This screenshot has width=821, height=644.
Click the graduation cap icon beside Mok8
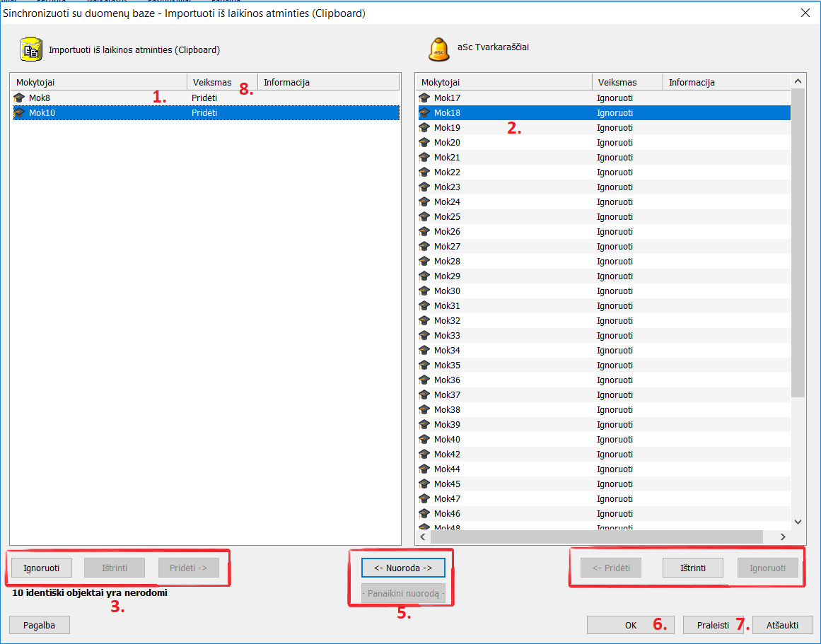19,98
